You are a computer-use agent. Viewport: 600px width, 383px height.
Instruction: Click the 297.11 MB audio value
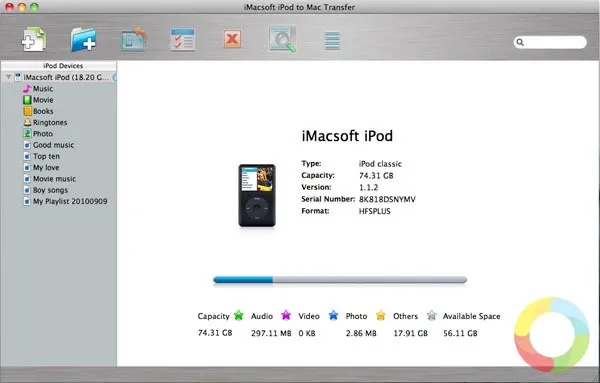pyautogui.click(x=271, y=333)
